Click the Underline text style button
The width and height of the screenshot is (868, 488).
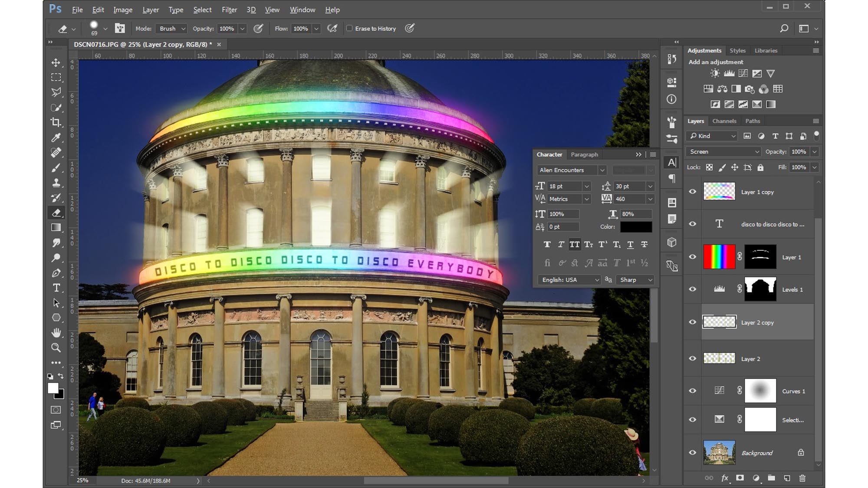(x=630, y=245)
